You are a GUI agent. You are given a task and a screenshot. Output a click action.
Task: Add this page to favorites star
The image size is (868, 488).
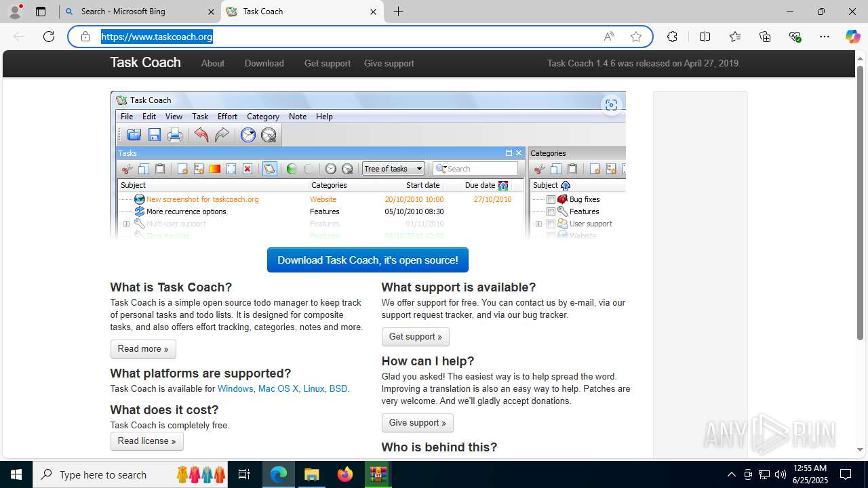click(x=636, y=37)
